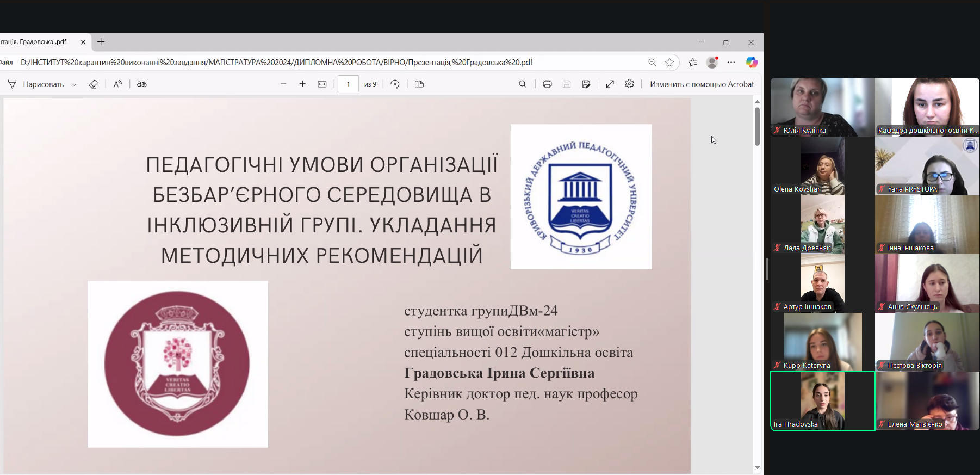Select Кафедра дошкільної освіти video tile
The height and width of the screenshot is (475, 980).
pyautogui.click(x=927, y=107)
